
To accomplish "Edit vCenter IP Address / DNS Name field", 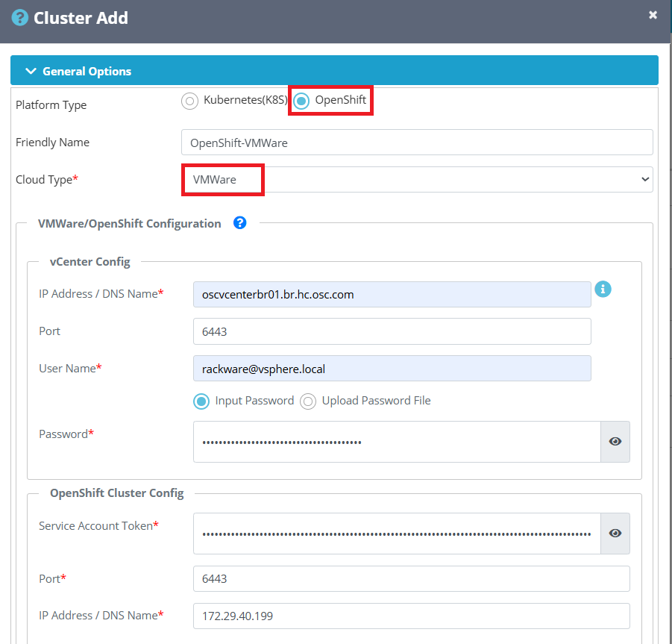I will pos(392,295).
